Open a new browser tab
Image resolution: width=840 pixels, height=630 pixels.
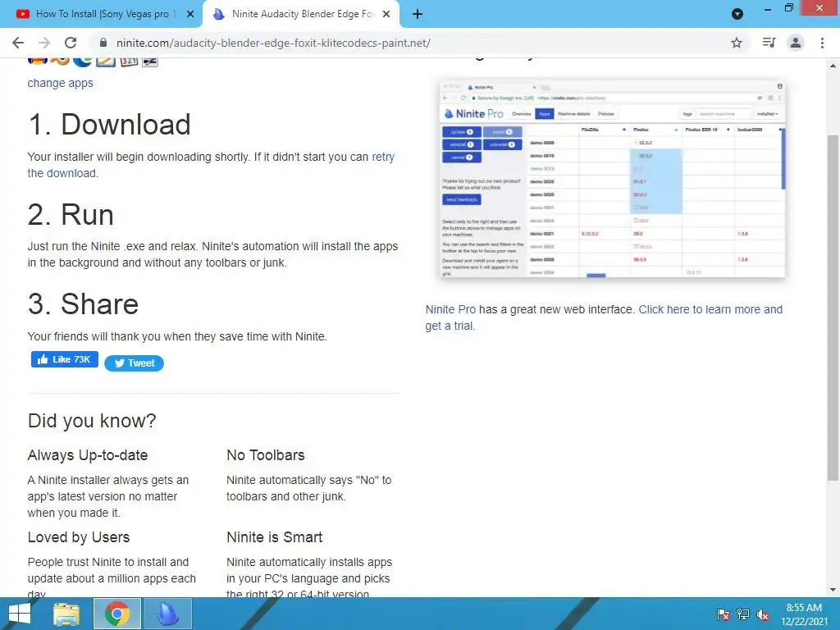click(418, 15)
